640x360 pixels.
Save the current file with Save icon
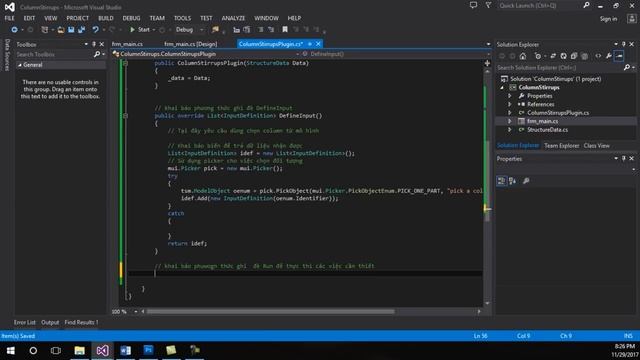[71, 30]
